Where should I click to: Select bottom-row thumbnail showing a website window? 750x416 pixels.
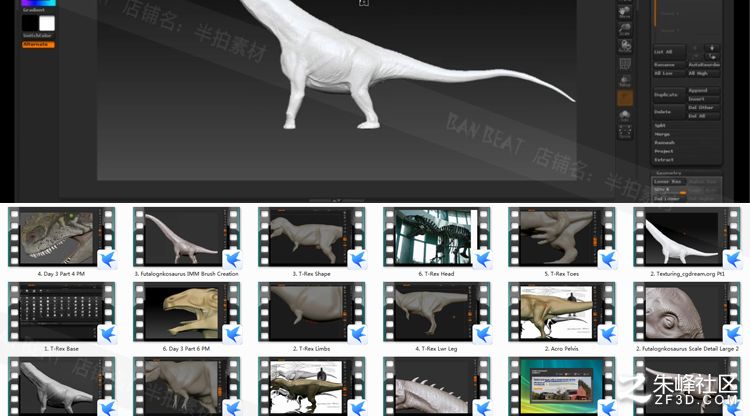562,386
